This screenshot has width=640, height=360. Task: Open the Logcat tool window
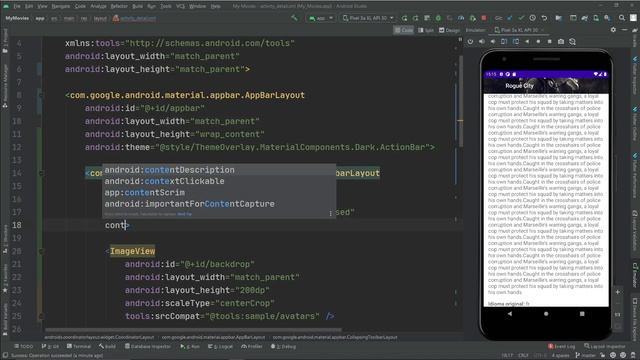tap(220, 347)
